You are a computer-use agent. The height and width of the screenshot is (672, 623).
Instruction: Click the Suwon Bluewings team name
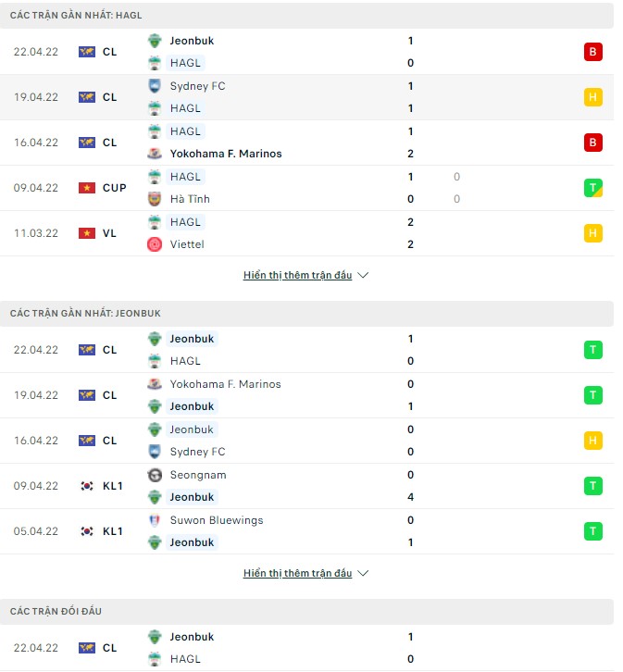click(217, 520)
